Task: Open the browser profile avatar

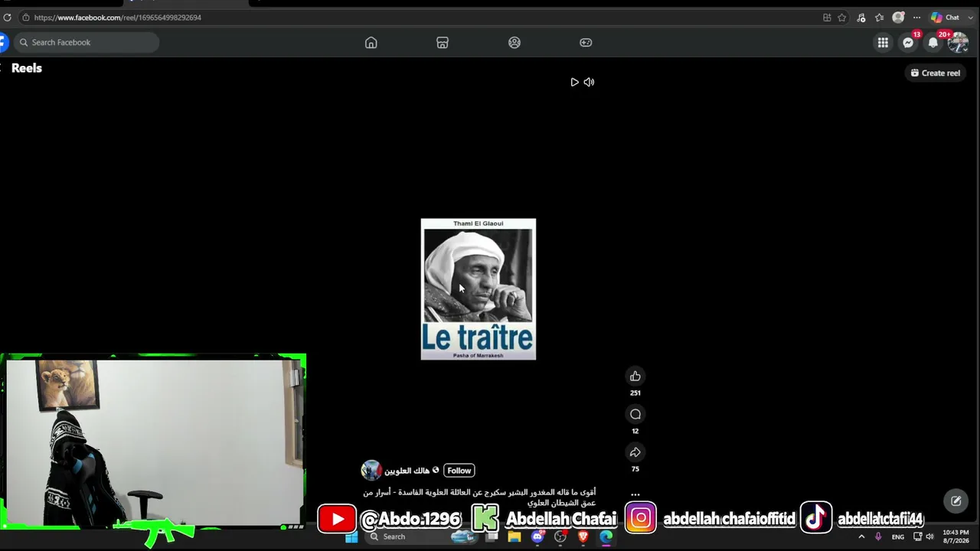Action: [898, 18]
